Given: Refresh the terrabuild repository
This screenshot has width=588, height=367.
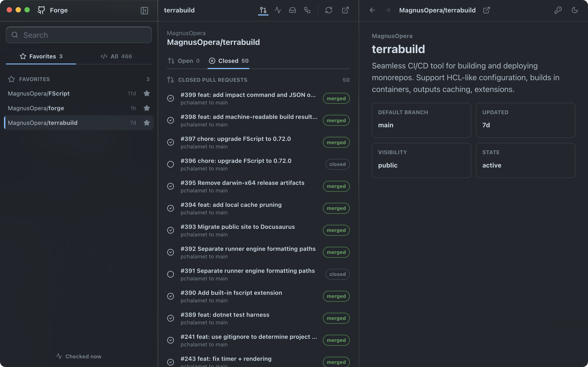Looking at the screenshot, I should 328,10.
